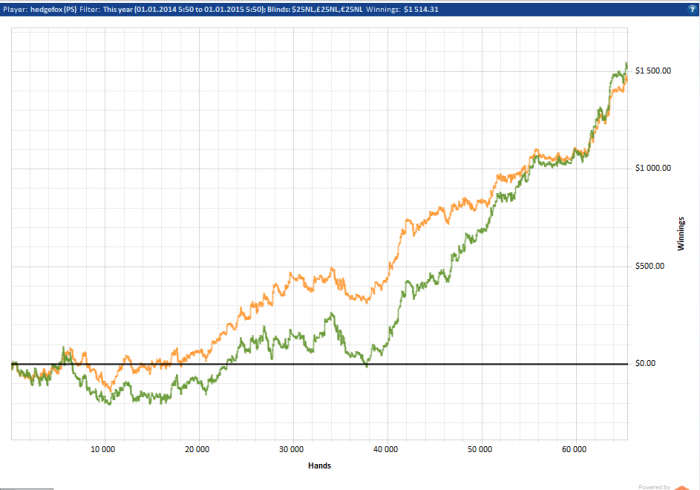Select the $1 000.00 axis label
Screen dimensions: 700x490
pos(653,168)
